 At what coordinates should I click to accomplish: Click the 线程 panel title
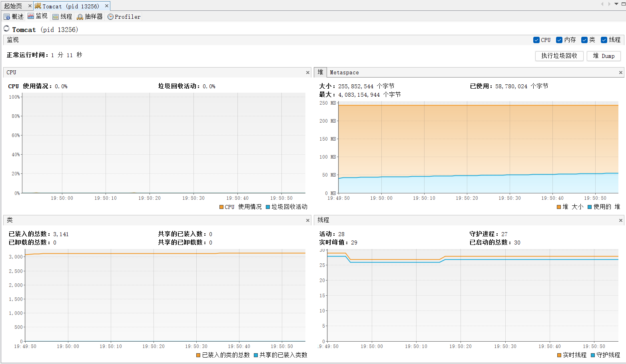323,220
